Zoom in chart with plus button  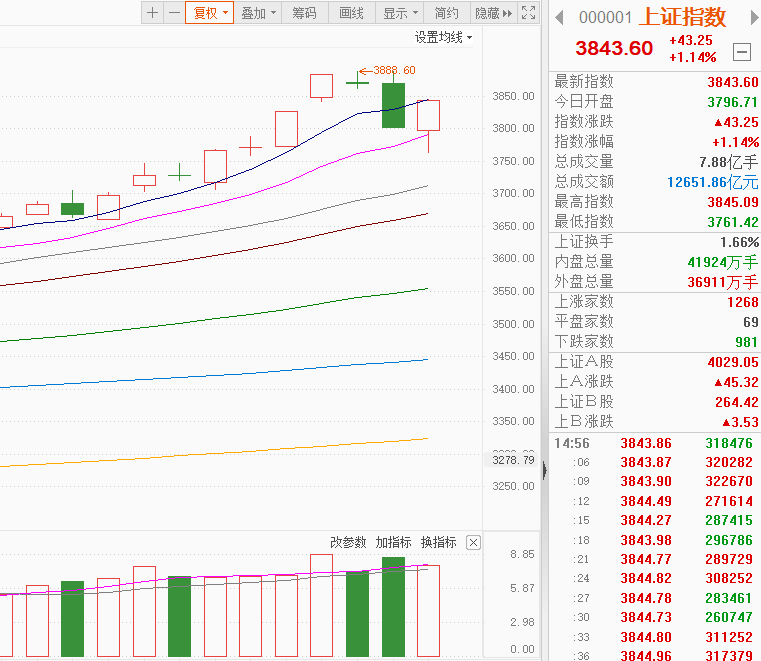pyautogui.click(x=152, y=13)
